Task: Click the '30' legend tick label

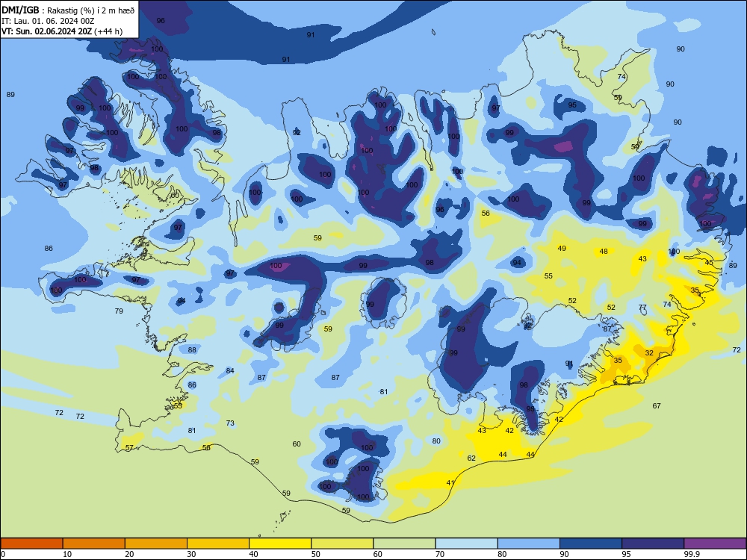Action: [x=191, y=554]
